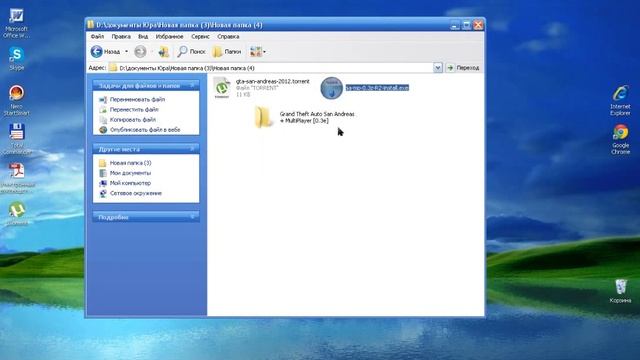Viewport: 640px width, 360px height.
Task: Click the Forward arrow button in toolbar
Action: (x=140, y=51)
